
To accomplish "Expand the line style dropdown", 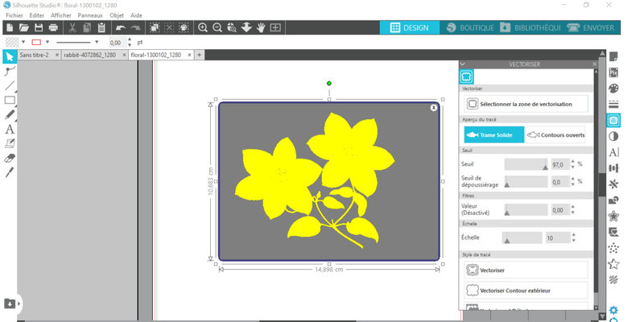I will coord(97,42).
